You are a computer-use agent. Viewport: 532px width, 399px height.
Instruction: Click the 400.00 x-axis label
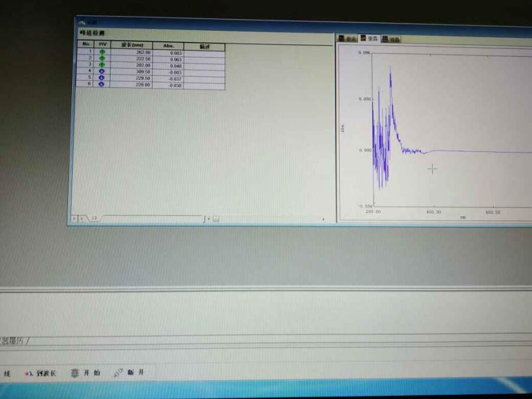point(434,212)
